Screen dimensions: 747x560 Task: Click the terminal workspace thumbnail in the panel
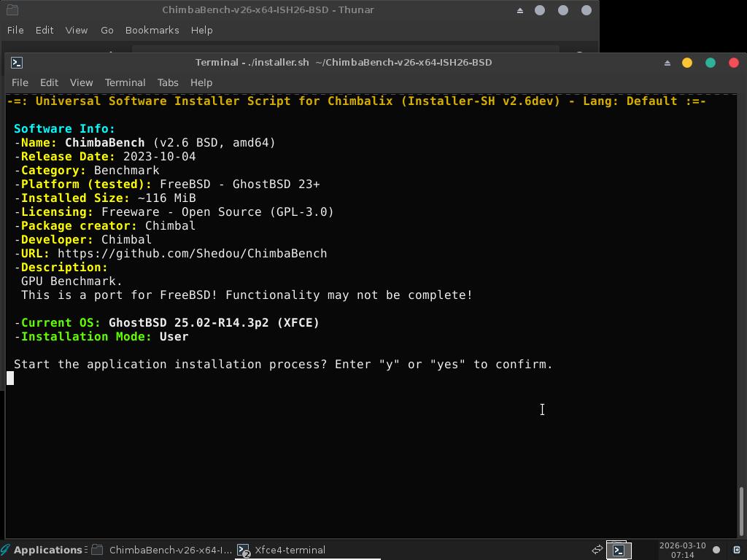(619, 550)
